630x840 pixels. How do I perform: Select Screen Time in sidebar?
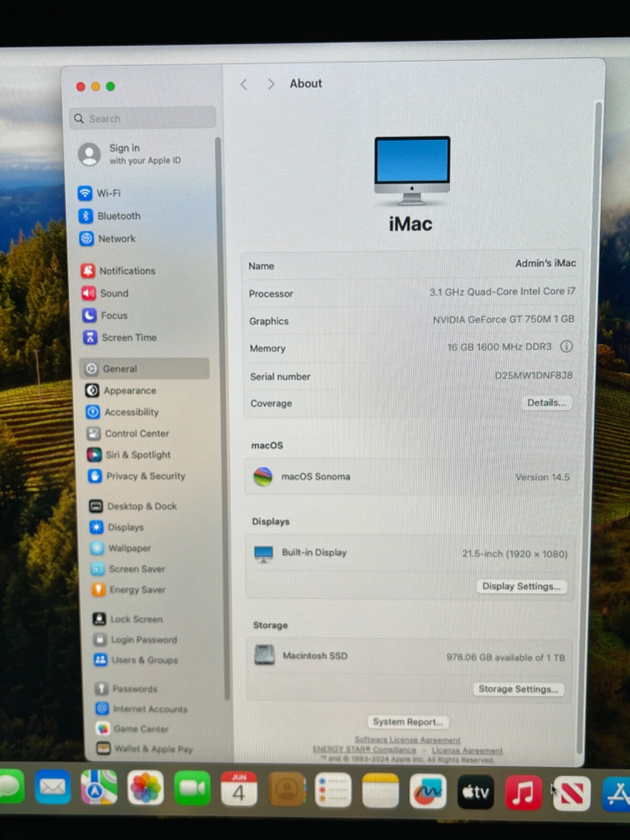click(120, 338)
